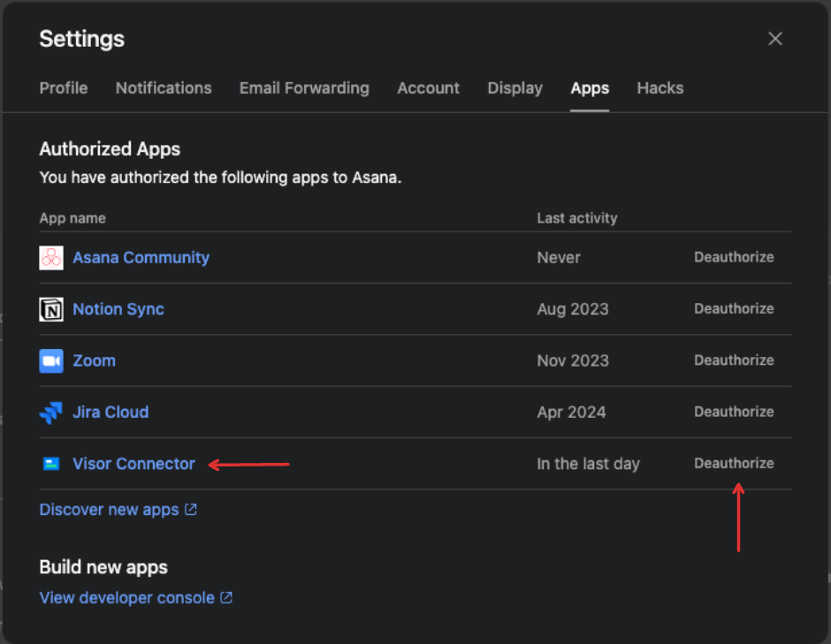Open the Notifications tab
The image size is (831, 644).
click(164, 88)
